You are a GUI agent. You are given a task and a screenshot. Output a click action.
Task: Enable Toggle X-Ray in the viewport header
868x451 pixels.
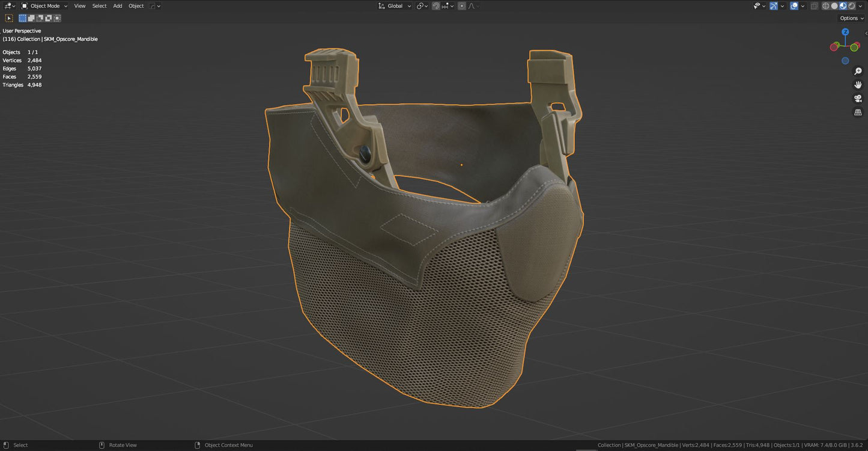[814, 5]
